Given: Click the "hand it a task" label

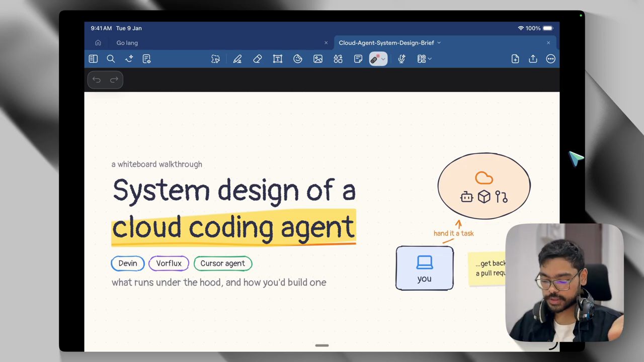Looking at the screenshot, I should tap(453, 233).
